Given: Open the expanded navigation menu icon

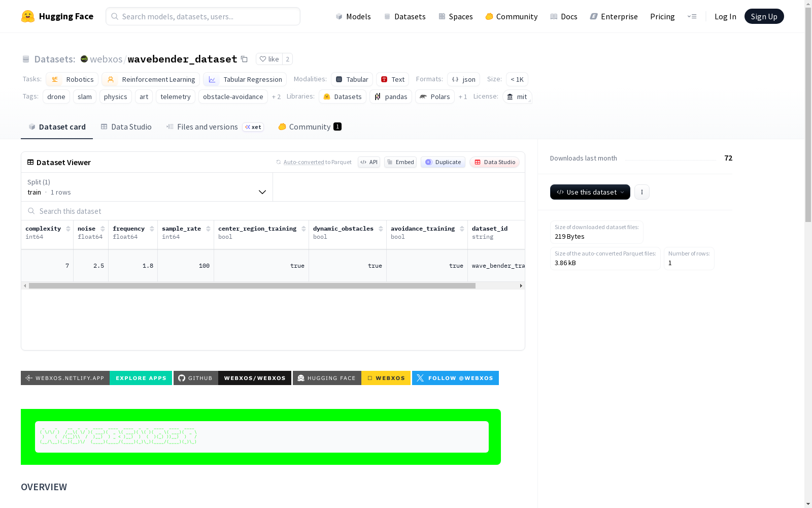Looking at the screenshot, I should click(x=692, y=16).
